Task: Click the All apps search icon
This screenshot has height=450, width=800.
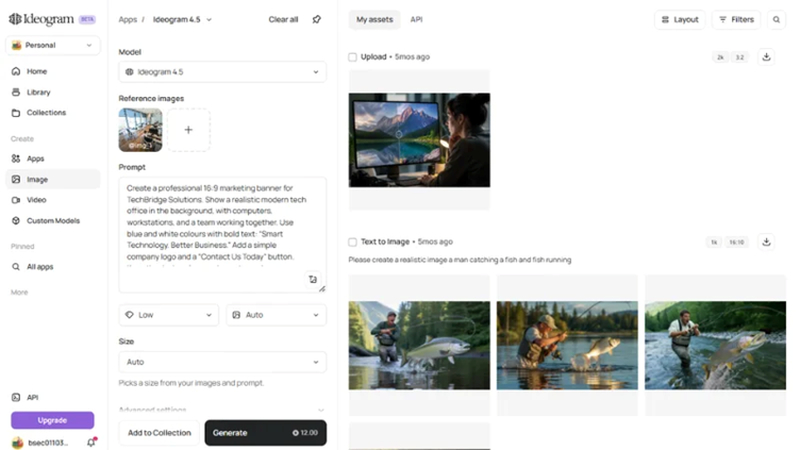Action: coord(16,267)
